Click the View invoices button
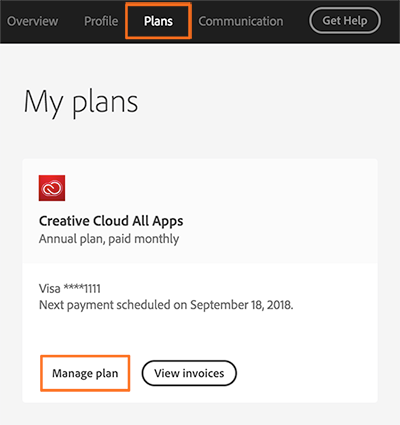This screenshot has height=425, width=400. point(189,373)
